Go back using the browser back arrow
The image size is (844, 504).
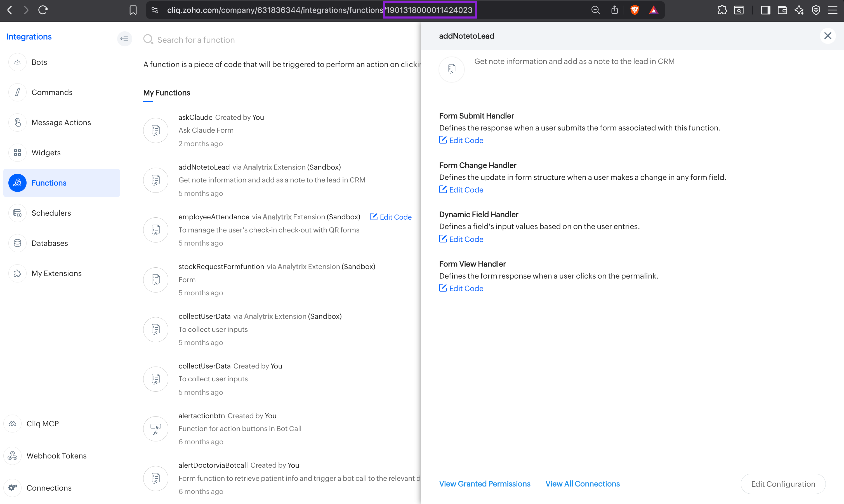(x=10, y=10)
